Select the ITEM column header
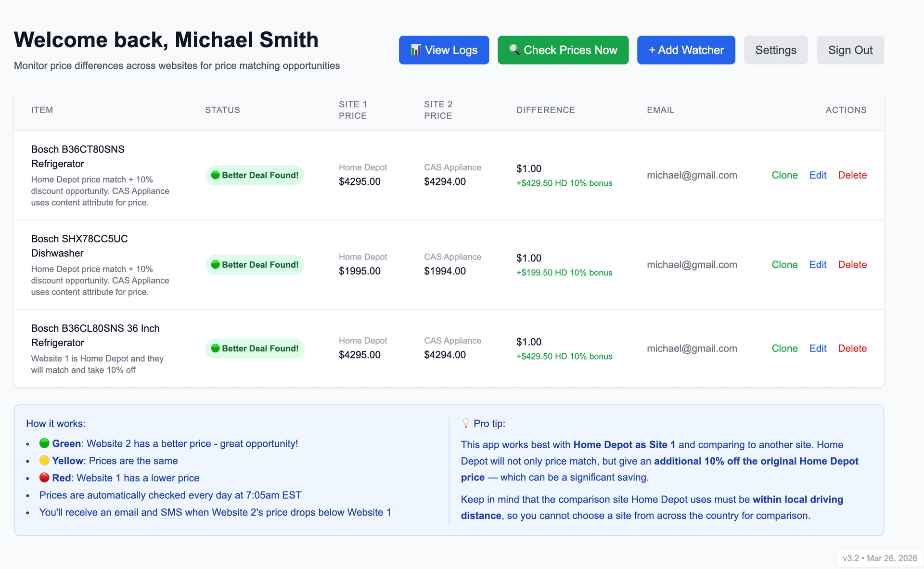The image size is (924, 569). pos(42,110)
